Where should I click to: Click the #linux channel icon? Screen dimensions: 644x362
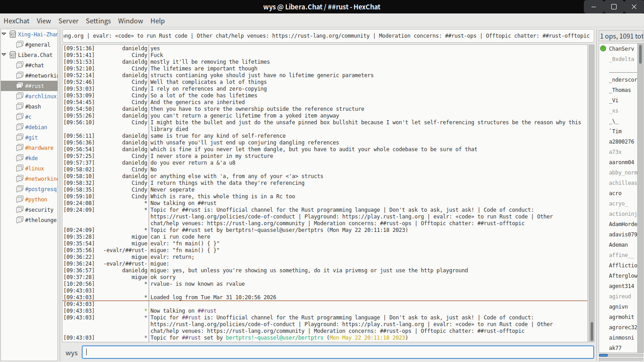(20, 168)
